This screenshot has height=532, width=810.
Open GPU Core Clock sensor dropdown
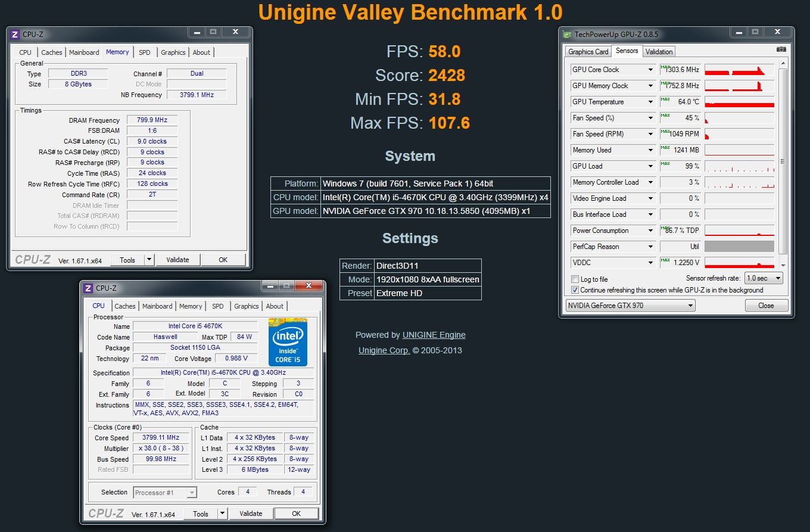click(x=650, y=70)
